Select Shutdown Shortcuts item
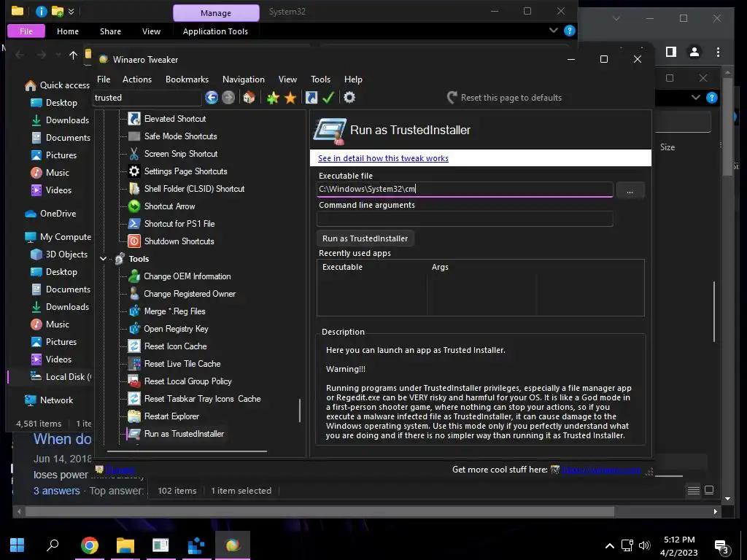 click(x=179, y=241)
